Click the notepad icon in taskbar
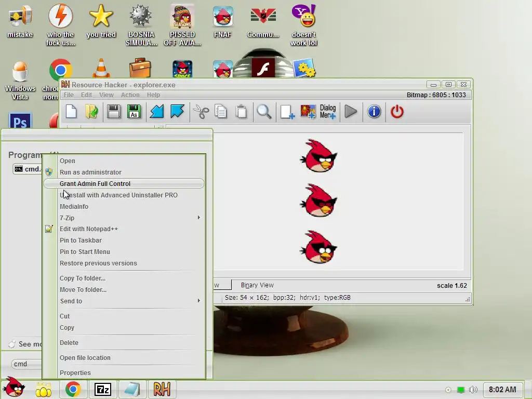Image resolution: width=532 pixels, height=399 pixels. pos(132,389)
